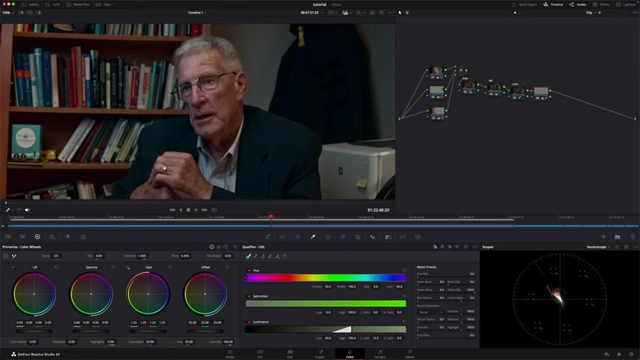Switch to the Fairlight page tab
The width and height of the screenshot is (640, 360).
click(x=380, y=354)
